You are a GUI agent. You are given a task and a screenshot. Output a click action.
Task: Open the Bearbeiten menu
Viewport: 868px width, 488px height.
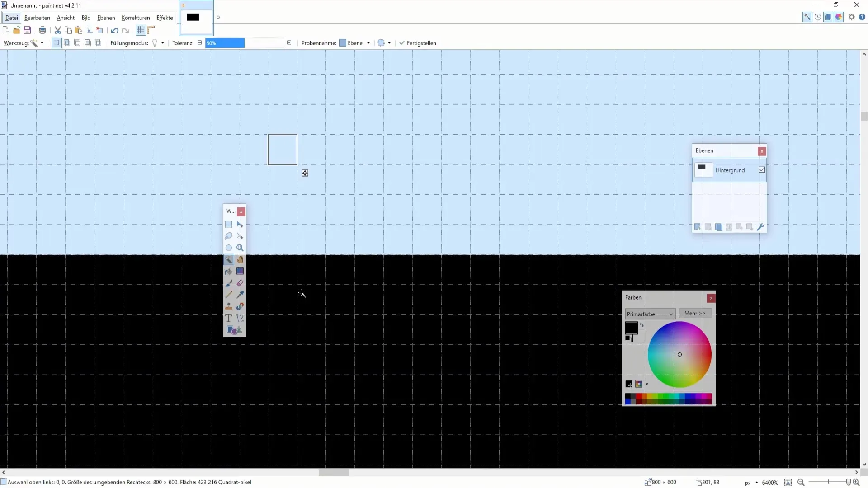pyautogui.click(x=37, y=18)
